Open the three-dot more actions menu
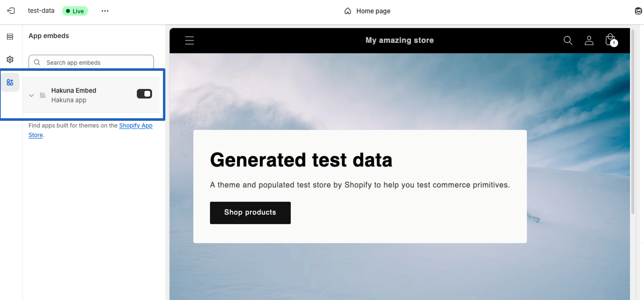 (x=105, y=11)
